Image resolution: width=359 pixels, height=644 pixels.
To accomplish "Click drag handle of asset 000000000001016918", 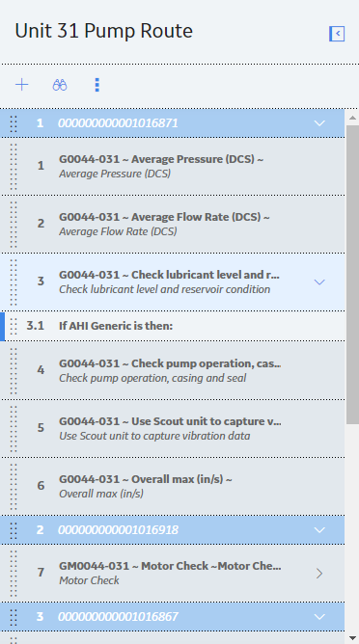I will pyautogui.click(x=14, y=530).
